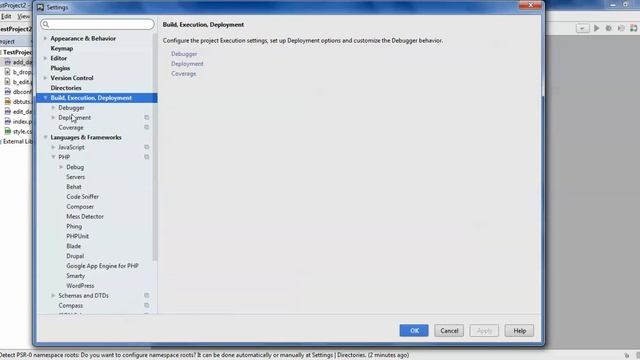Collapse the Languages & Frameworks arrow
The width and height of the screenshot is (640, 360).
(45, 137)
